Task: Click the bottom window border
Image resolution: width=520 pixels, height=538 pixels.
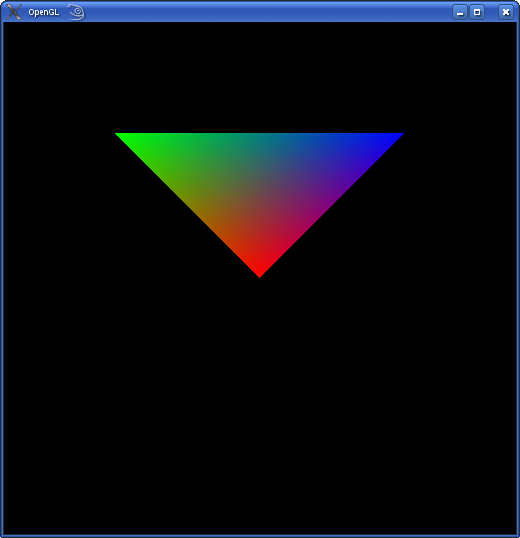Action: coord(260,536)
